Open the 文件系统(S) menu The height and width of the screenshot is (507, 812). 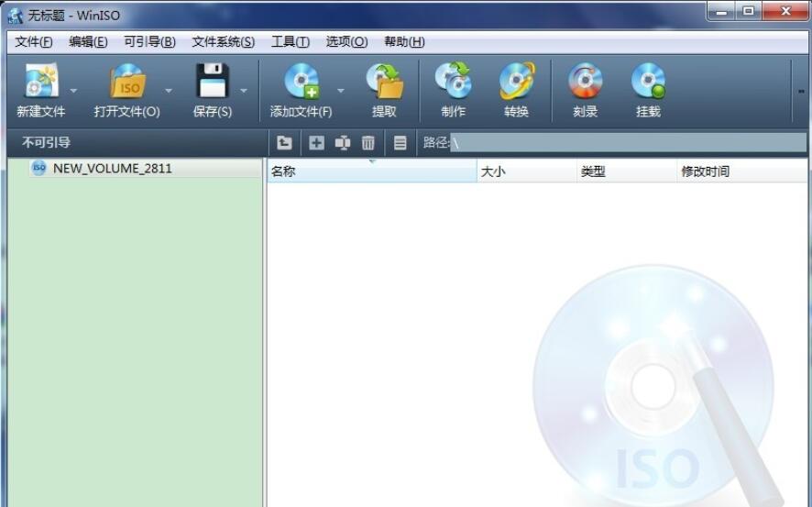224,42
